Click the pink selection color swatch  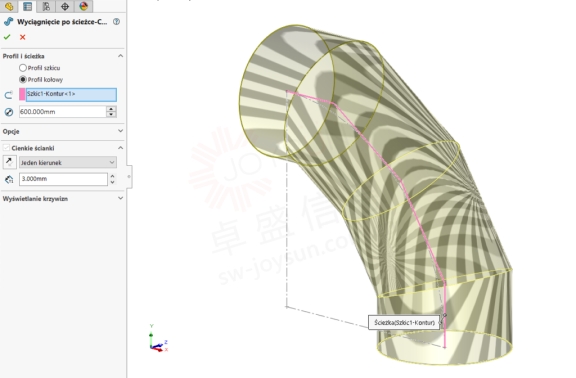[22, 95]
